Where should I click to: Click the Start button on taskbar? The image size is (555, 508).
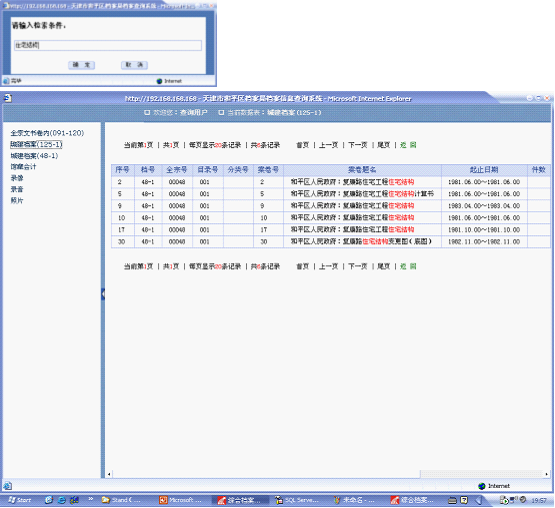tap(19, 500)
